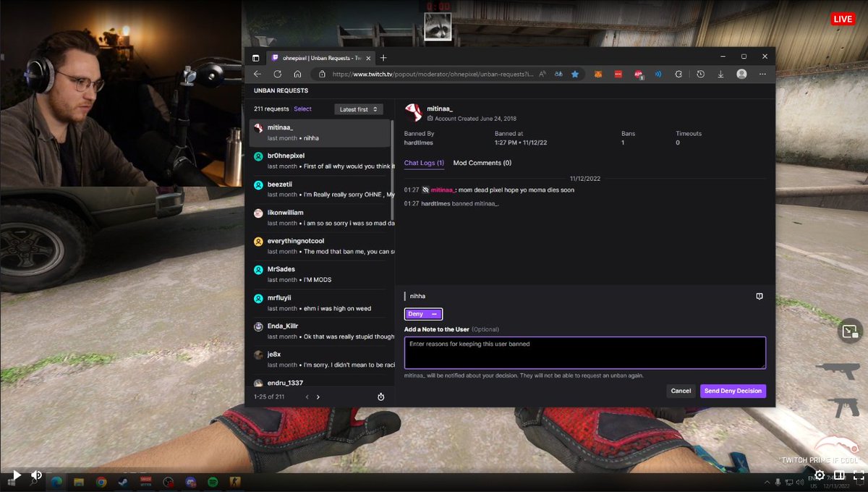Click the timer icon below the request list

381,396
